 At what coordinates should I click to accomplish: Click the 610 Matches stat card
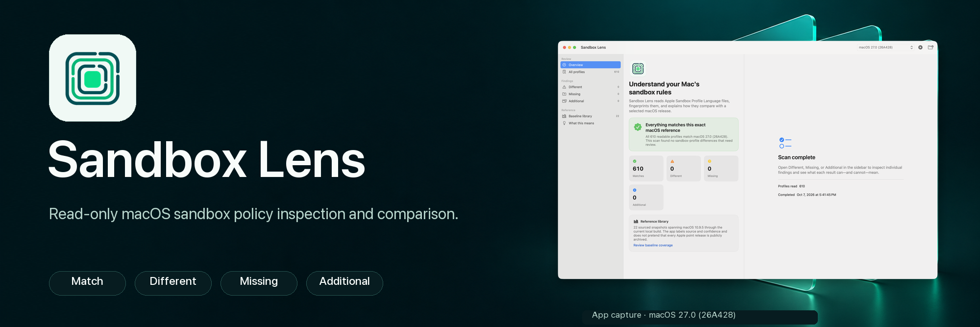coord(646,169)
